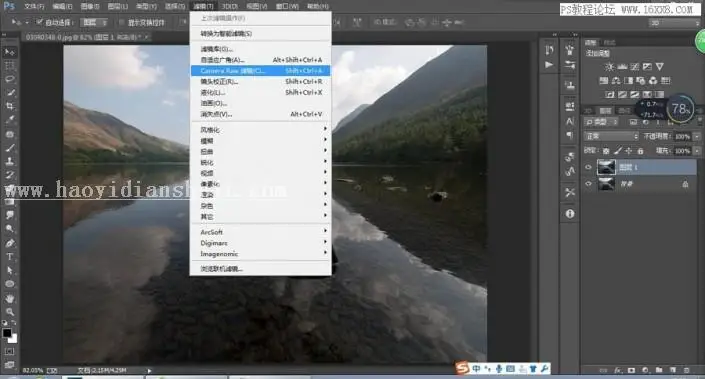Select the Eyedropper tool
Image resolution: width=705 pixels, height=379 pixels.
[x=9, y=120]
